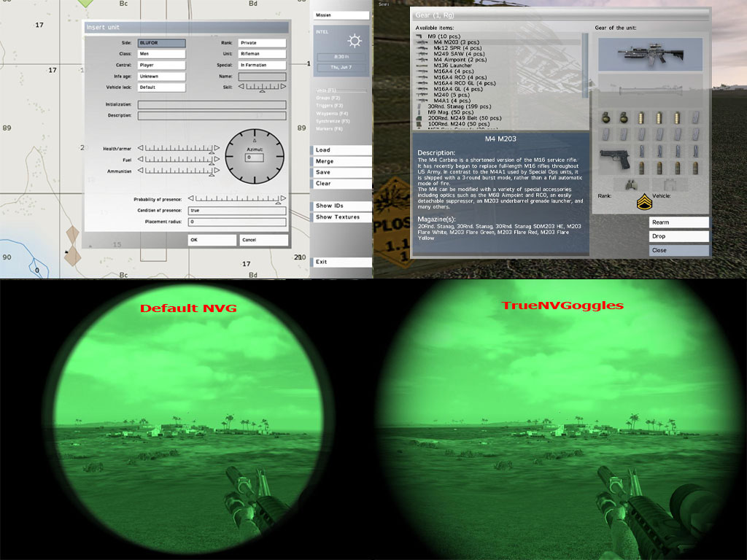Switch to Synchronize (F5) editing mode
This screenshot has width=747, height=560.
pos(333,122)
